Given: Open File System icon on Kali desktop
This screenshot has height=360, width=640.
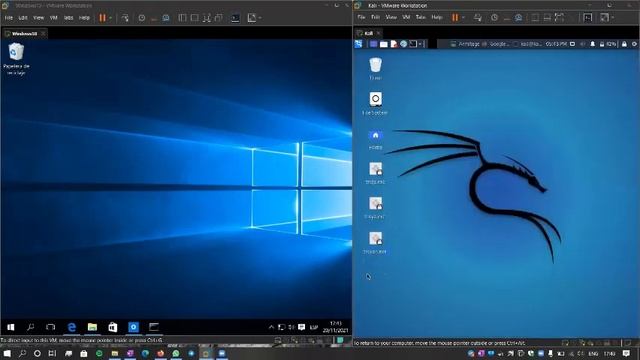Looking at the screenshot, I should pyautogui.click(x=375, y=103).
